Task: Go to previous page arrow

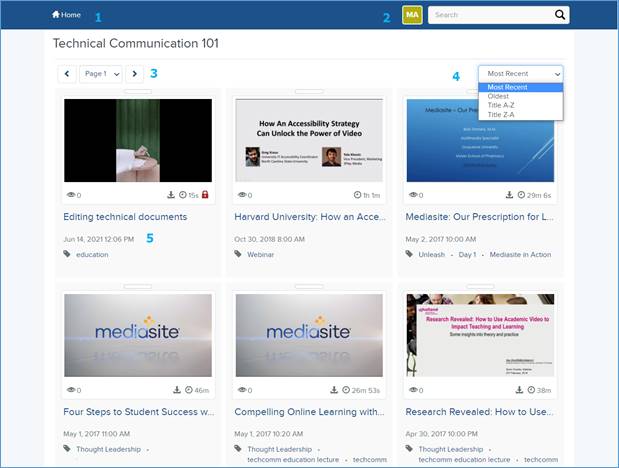Action: (67, 73)
